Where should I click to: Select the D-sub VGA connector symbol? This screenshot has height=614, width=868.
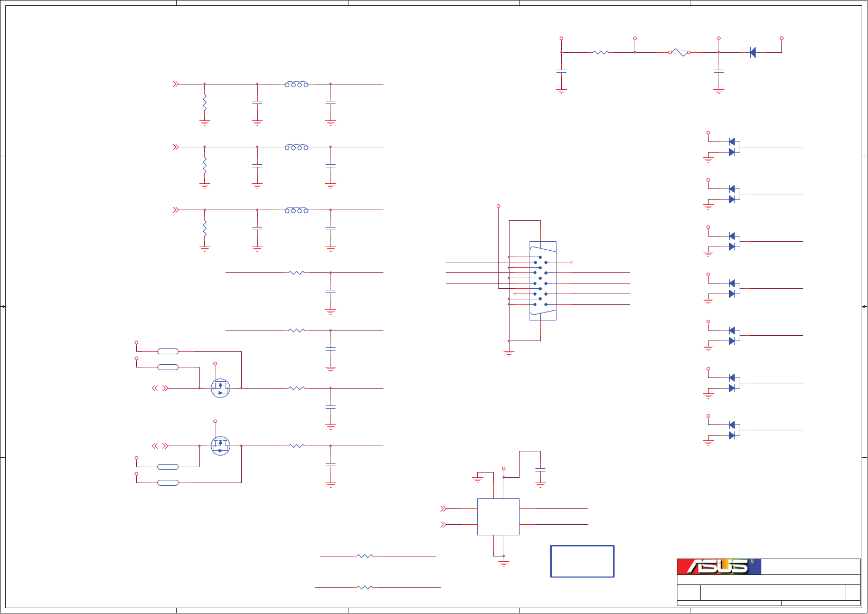pos(543,281)
